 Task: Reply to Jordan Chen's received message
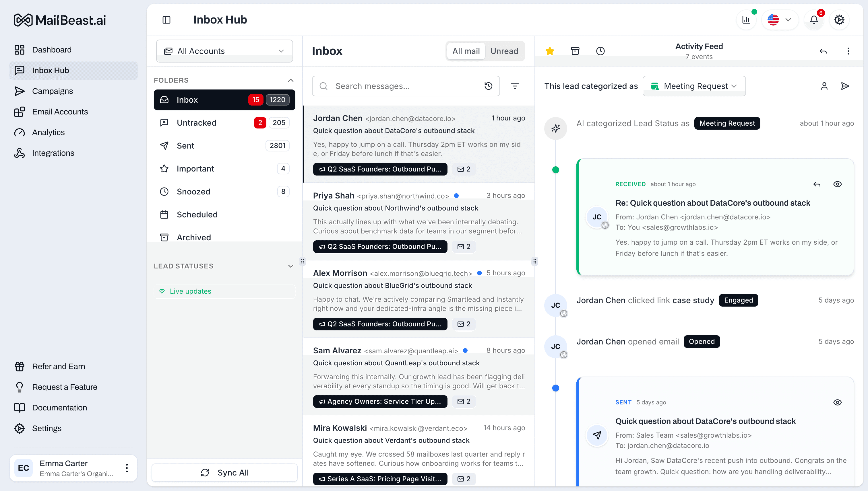[x=817, y=184]
